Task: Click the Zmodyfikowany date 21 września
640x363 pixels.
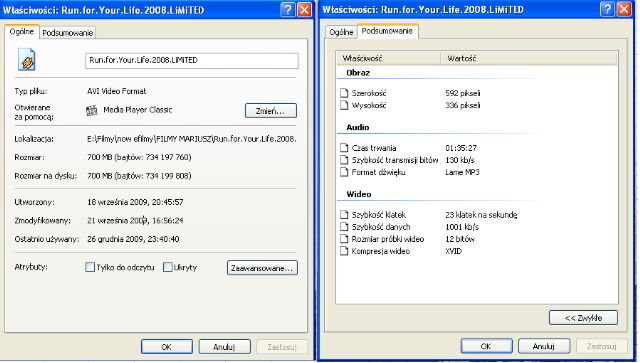Action: click(x=135, y=220)
